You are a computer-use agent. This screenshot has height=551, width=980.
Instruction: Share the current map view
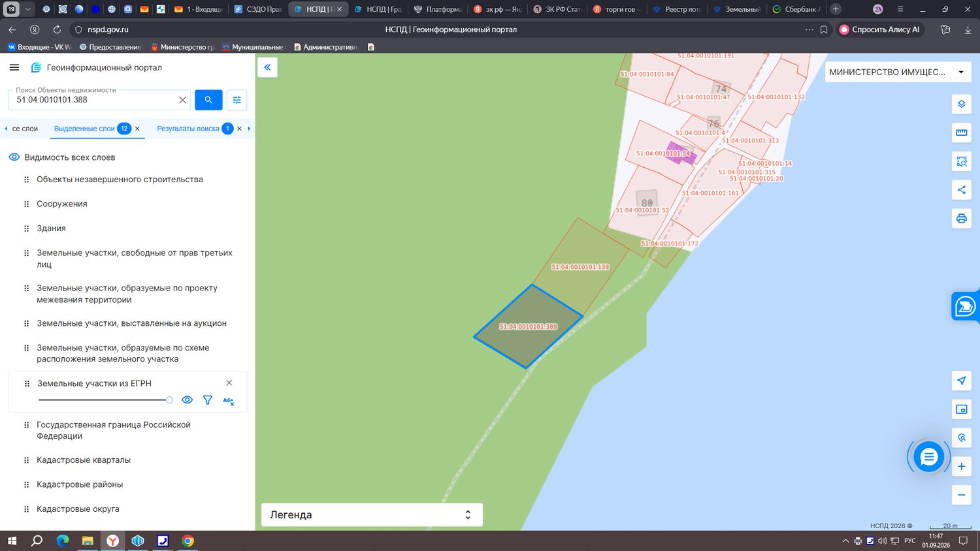click(961, 190)
